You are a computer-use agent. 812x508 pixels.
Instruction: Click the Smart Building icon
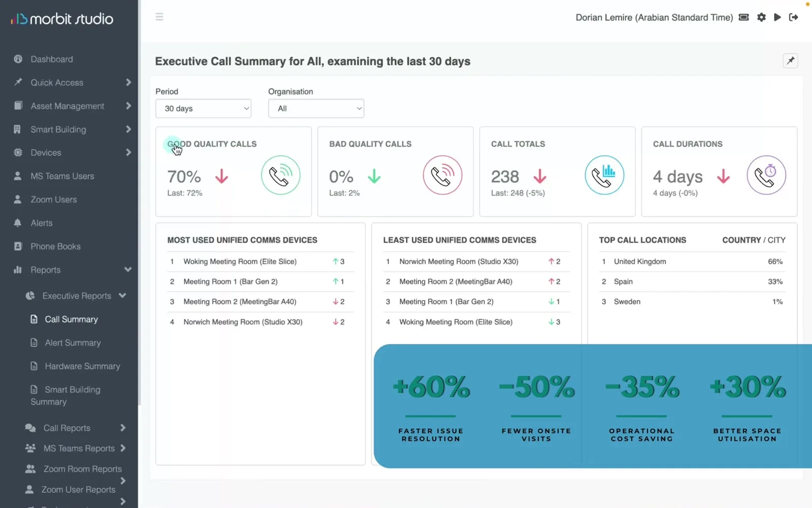(17, 130)
